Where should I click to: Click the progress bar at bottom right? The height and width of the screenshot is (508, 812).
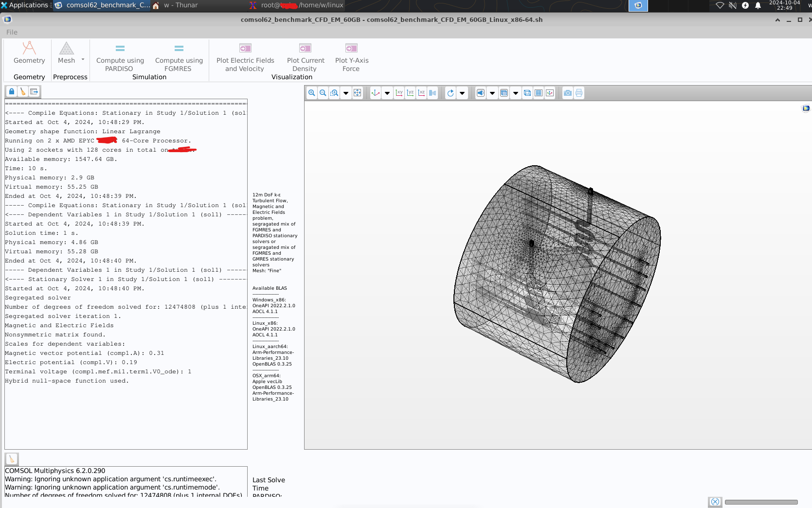pyautogui.click(x=761, y=502)
